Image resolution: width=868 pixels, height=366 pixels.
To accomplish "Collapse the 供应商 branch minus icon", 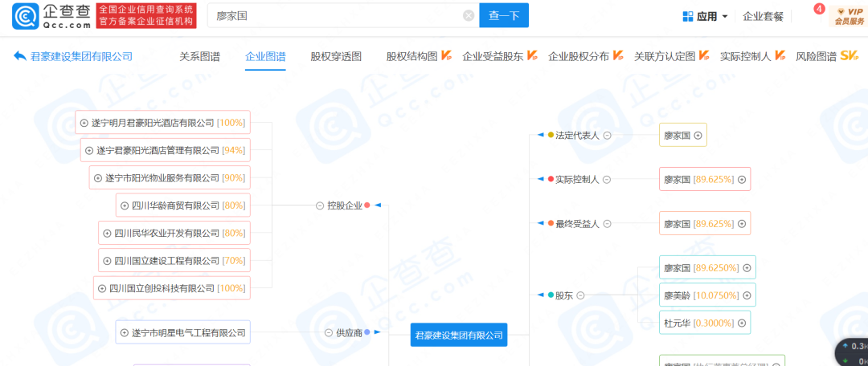I will (328, 333).
